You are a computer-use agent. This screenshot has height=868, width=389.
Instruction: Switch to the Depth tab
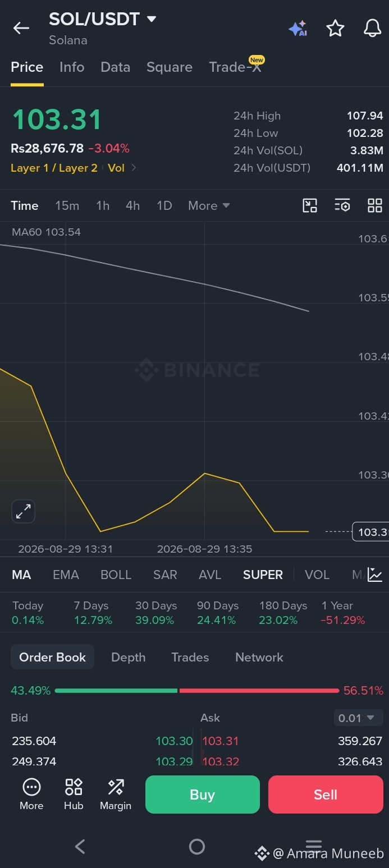pyautogui.click(x=128, y=657)
